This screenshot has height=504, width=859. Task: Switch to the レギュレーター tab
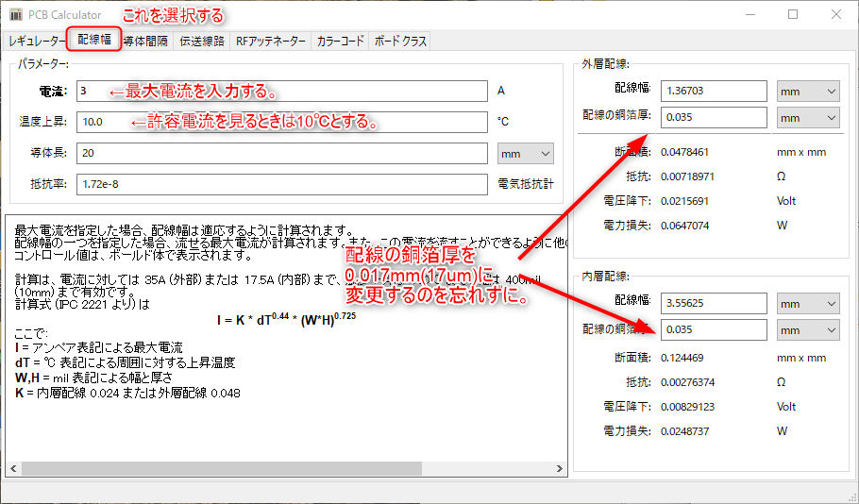(x=36, y=42)
